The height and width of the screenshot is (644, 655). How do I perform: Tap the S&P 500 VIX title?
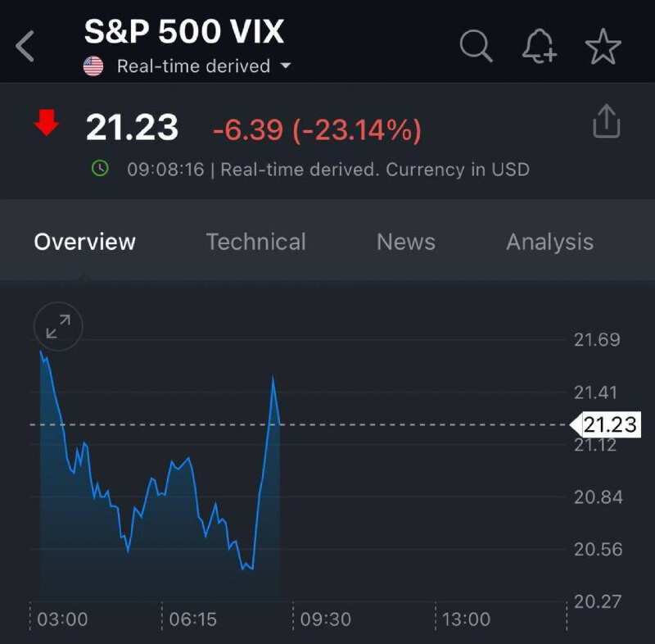point(184,32)
